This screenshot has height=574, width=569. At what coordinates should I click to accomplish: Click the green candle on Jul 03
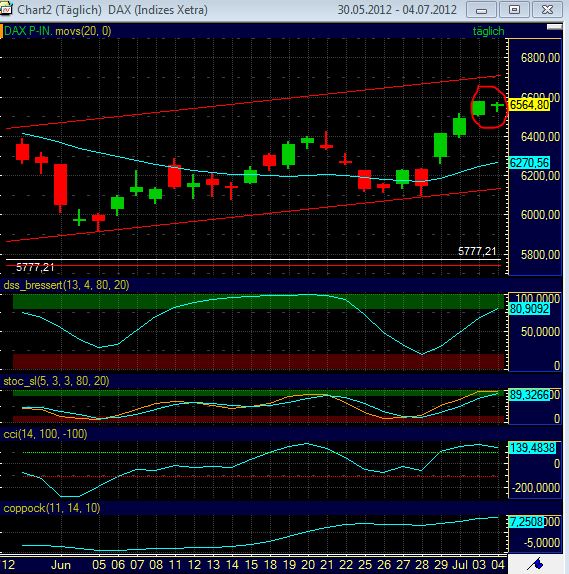coord(478,108)
